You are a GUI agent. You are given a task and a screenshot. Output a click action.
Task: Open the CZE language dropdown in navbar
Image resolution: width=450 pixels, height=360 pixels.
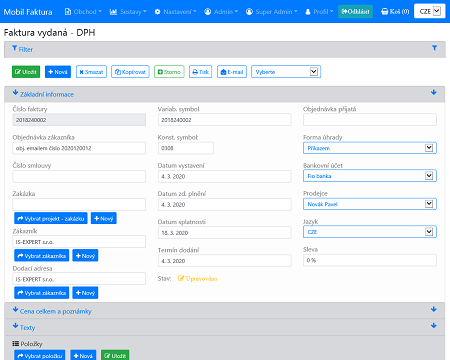pos(429,11)
